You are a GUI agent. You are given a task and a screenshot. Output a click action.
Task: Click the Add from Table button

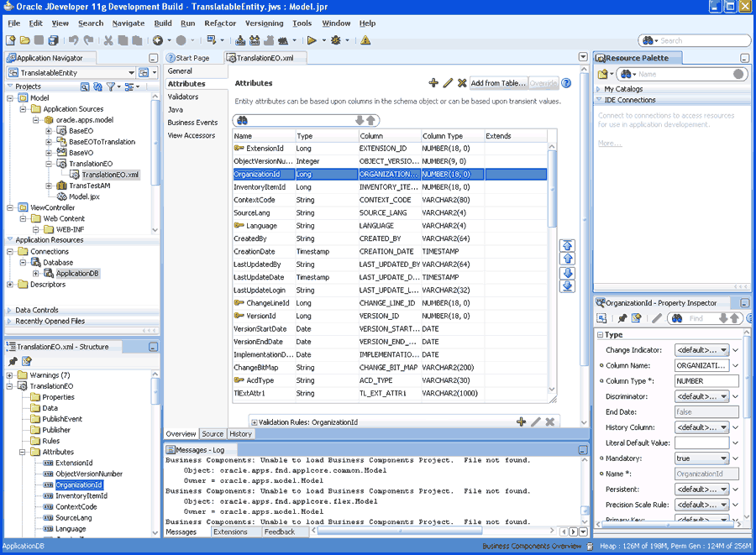coord(498,83)
